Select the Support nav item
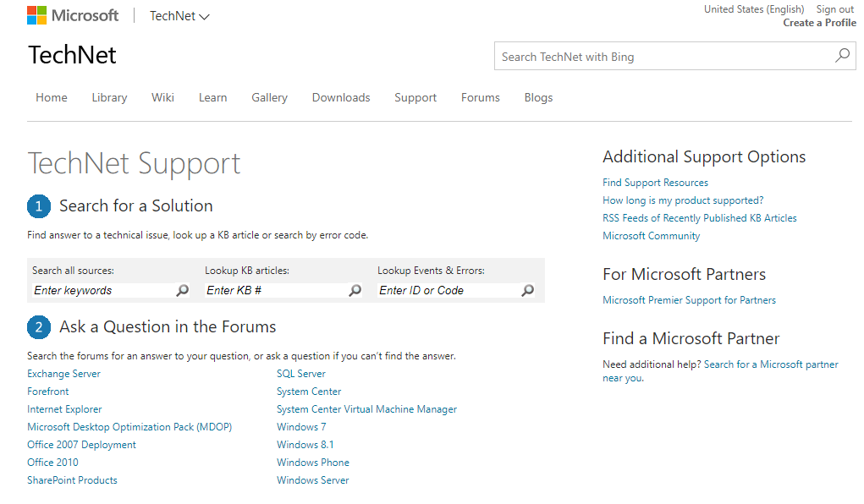Screen dimensions: 864x504 point(415,97)
